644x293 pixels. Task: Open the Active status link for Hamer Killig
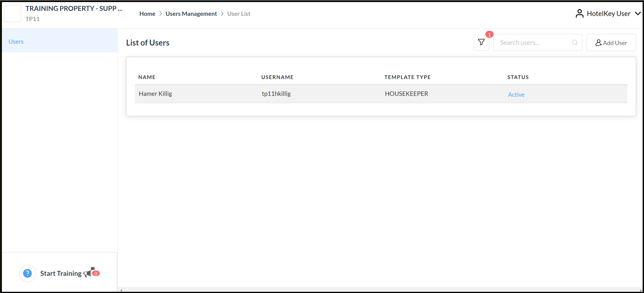pyautogui.click(x=516, y=94)
